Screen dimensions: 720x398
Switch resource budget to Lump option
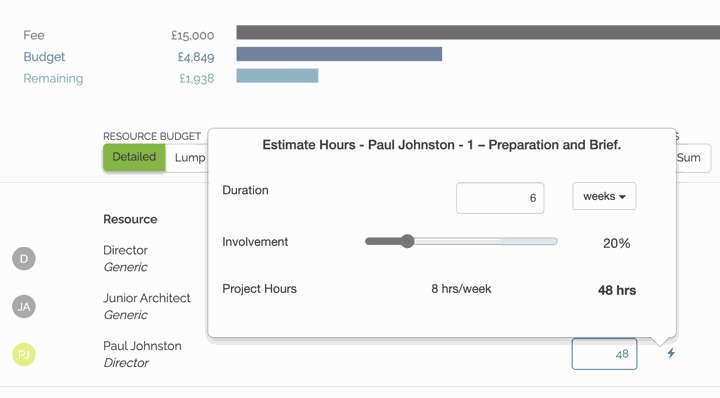pyautogui.click(x=186, y=158)
